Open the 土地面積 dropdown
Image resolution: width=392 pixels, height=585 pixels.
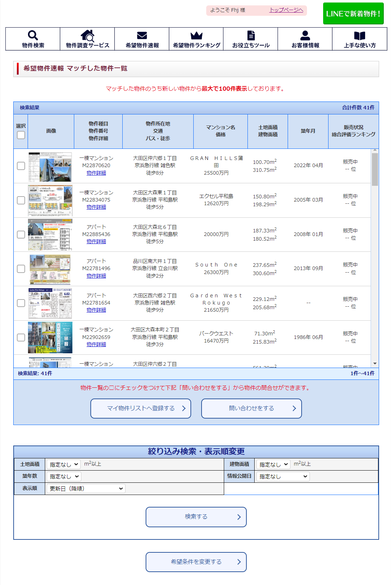[x=63, y=464]
